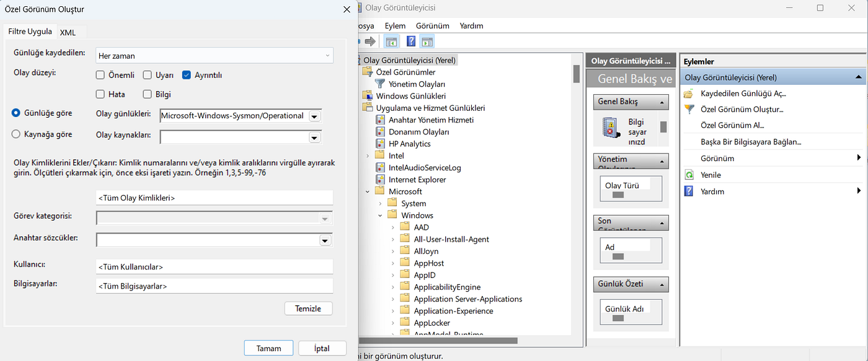The height and width of the screenshot is (361, 868).
Task: Click the show/hide console tree toolbar icon
Action: coord(391,41)
